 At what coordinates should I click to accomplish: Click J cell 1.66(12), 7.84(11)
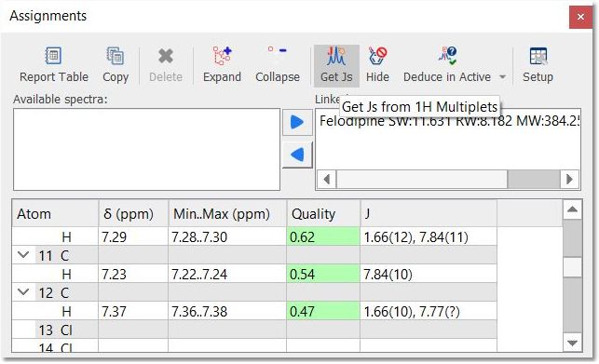click(429, 236)
